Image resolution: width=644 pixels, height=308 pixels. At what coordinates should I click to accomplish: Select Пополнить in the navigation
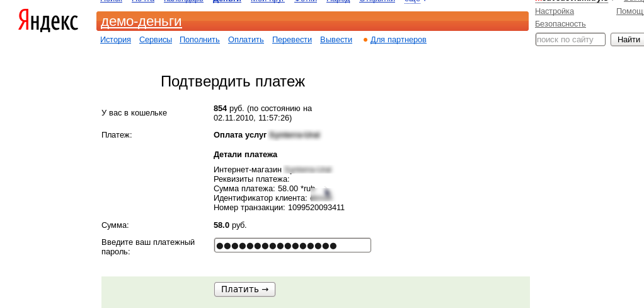(199, 40)
